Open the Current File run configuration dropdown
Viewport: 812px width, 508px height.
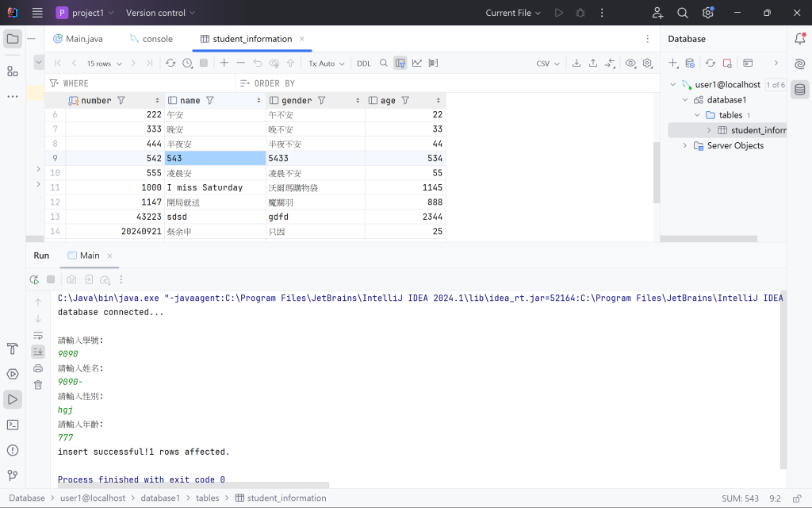(513, 13)
